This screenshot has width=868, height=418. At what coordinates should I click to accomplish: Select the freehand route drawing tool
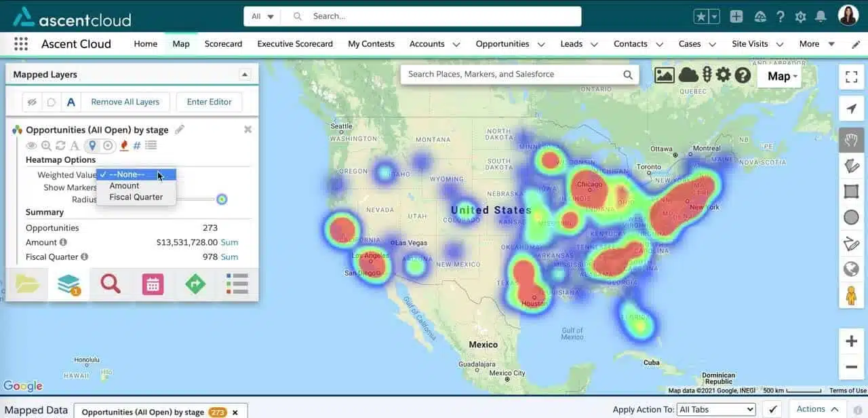(x=851, y=243)
